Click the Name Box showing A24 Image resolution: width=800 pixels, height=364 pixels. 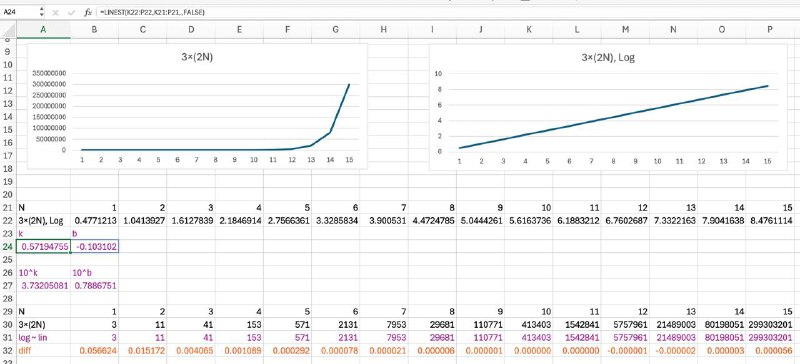point(19,12)
